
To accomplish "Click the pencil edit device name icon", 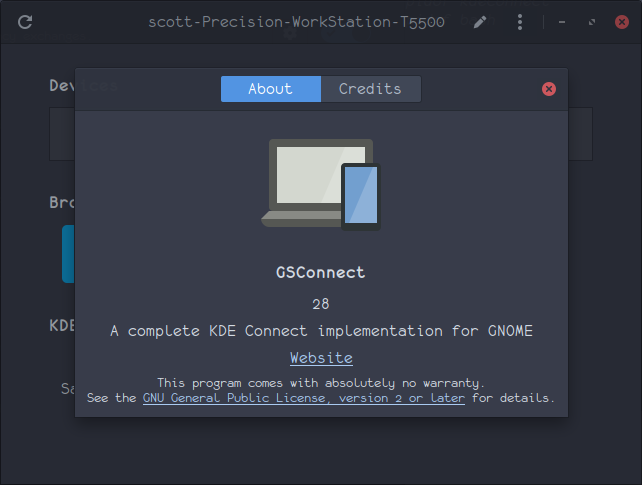I will click(480, 22).
